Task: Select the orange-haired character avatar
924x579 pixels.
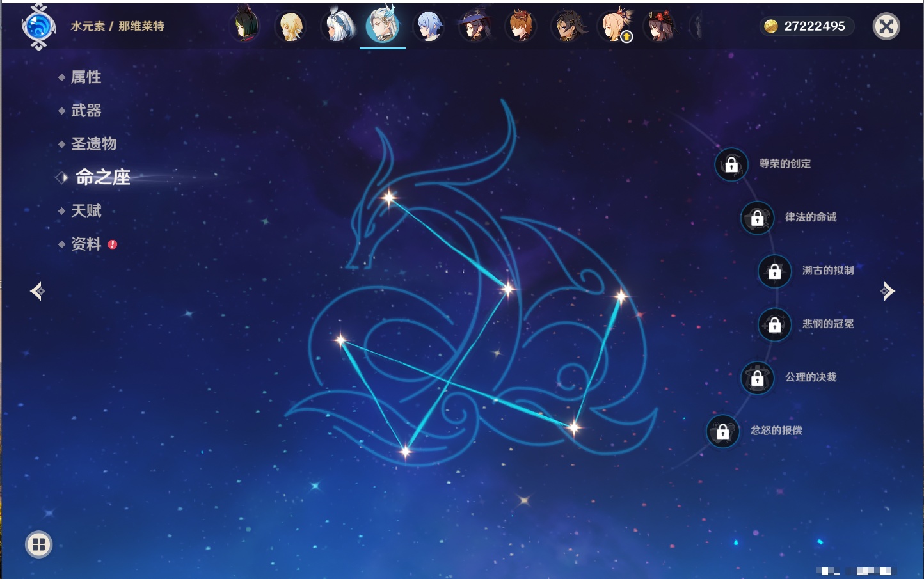Action: click(x=521, y=26)
